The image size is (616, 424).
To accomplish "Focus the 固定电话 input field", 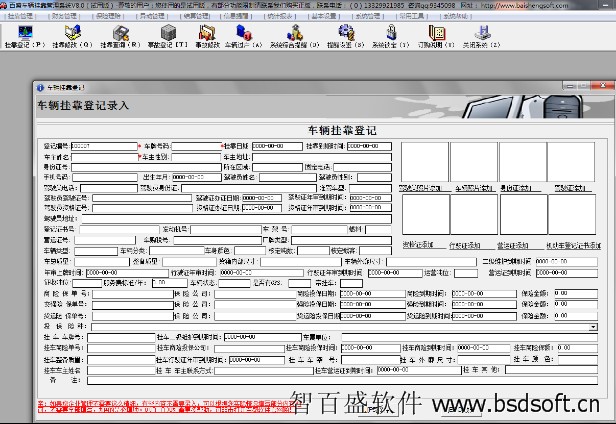I will tap(362, 167).
